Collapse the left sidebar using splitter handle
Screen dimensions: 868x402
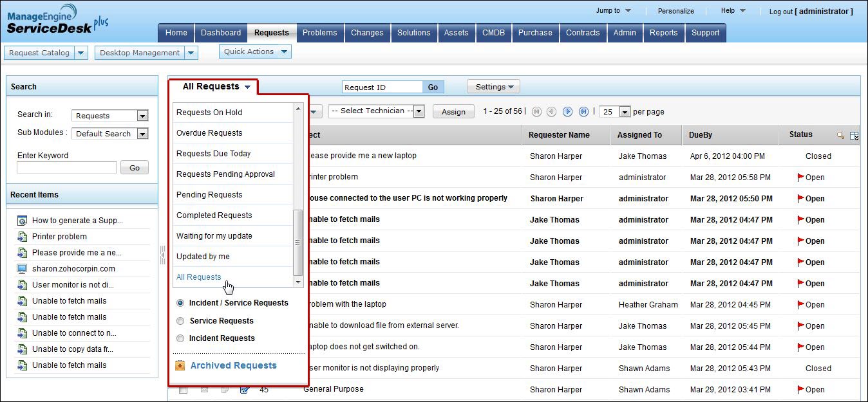(162, 255)
